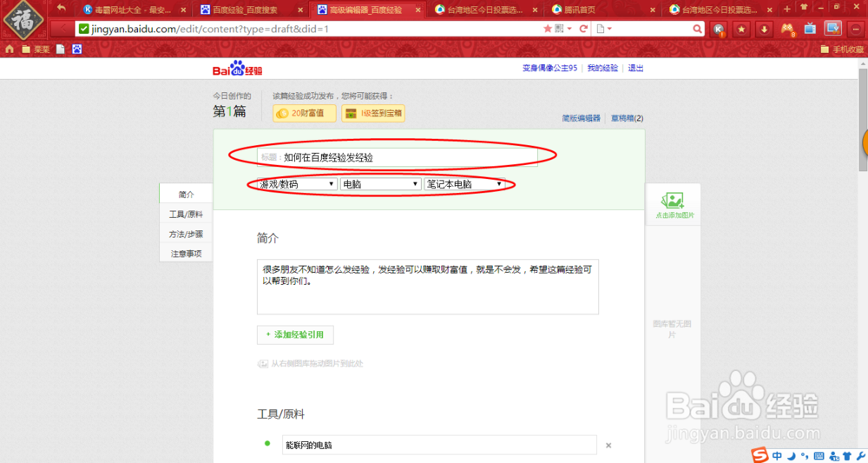Open the downloads arrow icon

tap(765, 30)
